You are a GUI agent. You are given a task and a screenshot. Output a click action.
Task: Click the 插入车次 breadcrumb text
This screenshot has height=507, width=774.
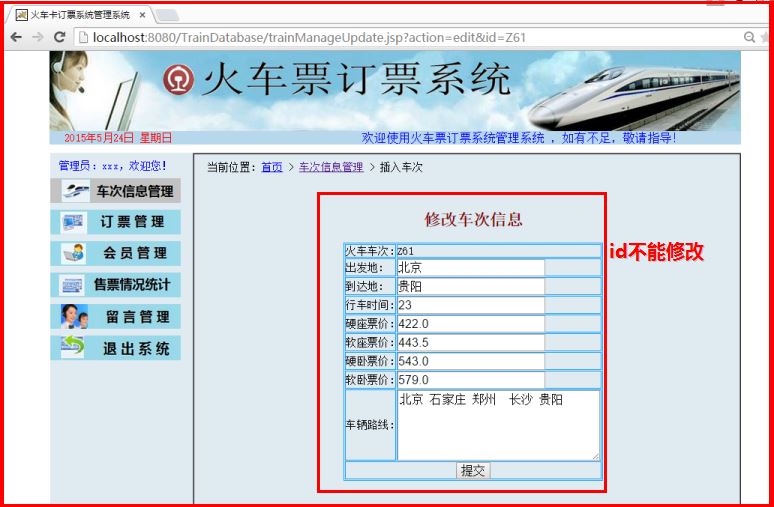[x=401, y=167]
